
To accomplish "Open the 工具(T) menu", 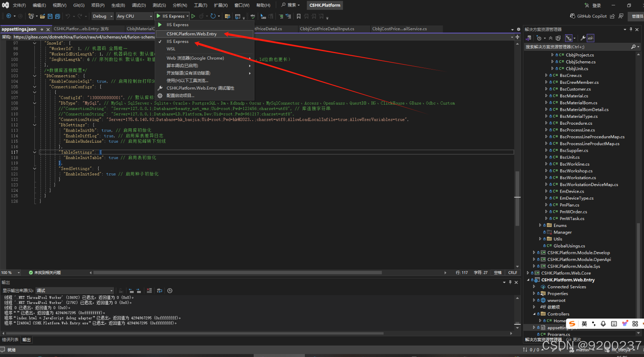I will [200, 5].
